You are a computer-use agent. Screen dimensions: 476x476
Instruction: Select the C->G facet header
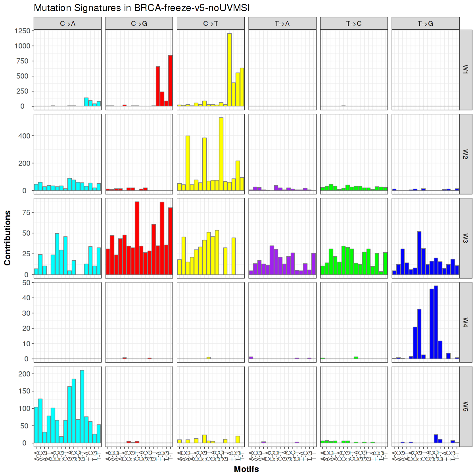click(139, 23)
